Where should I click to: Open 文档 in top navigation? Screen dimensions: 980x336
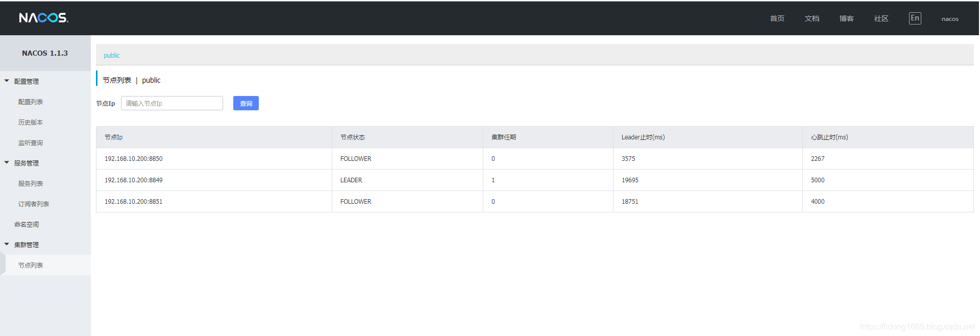pyautogui.click(x=812, y=18)
